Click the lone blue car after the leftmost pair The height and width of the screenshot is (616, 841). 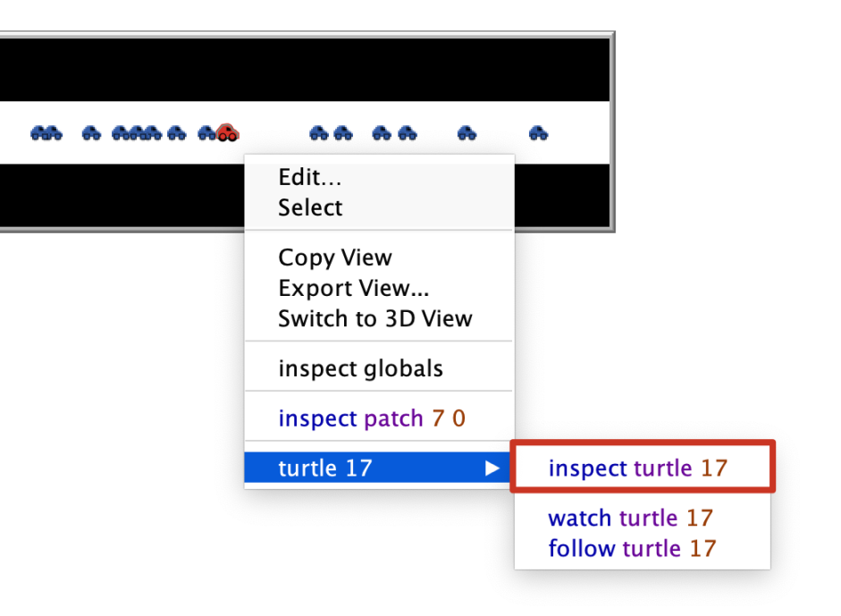coord(91,133)
